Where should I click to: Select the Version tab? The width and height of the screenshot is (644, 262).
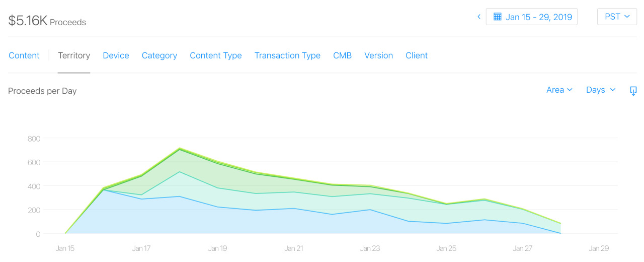[378, 55]
